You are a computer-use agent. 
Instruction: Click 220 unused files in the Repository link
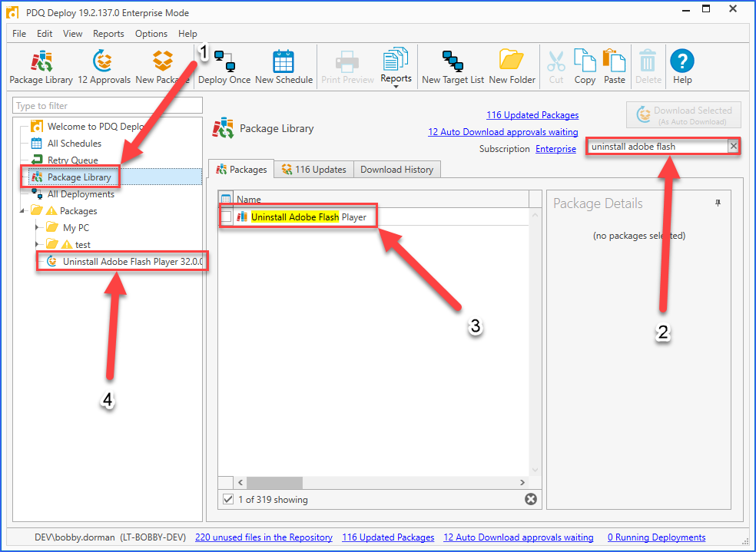(x=264, y=537)
